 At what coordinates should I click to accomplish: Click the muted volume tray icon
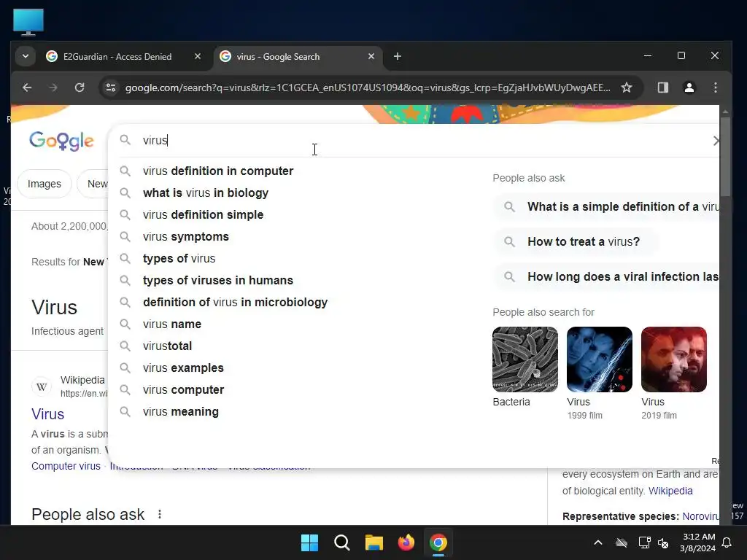click(663, 542)
